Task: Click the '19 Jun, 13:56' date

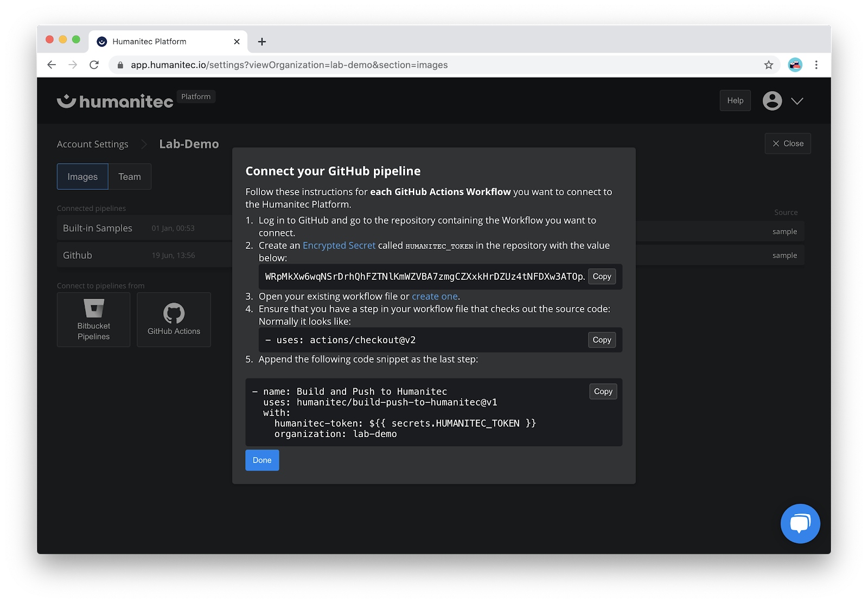Action: point(173,255)
